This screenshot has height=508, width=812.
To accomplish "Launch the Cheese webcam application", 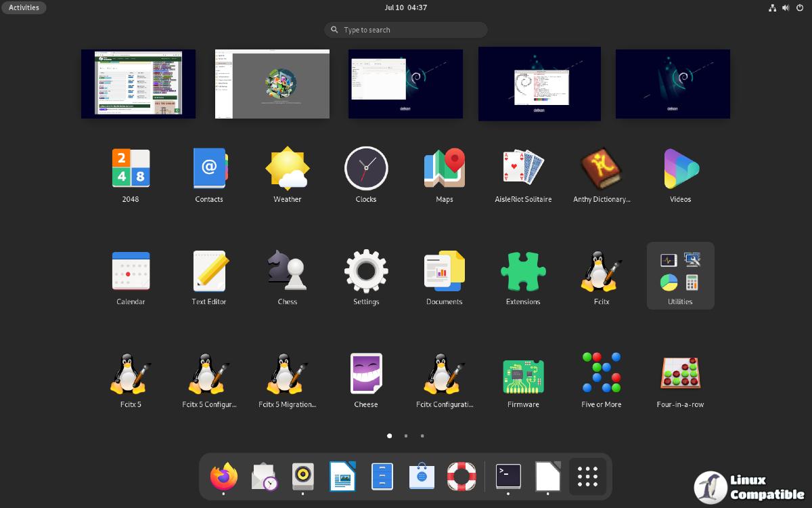I will click(366, 373).
